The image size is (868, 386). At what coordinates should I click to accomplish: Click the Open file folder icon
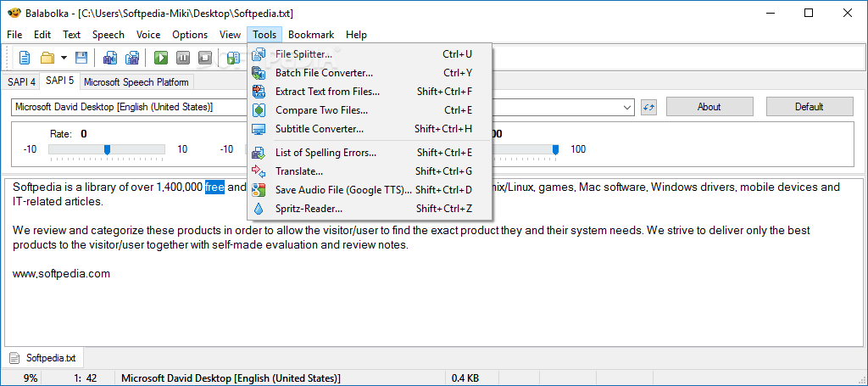tap(47, 57)
